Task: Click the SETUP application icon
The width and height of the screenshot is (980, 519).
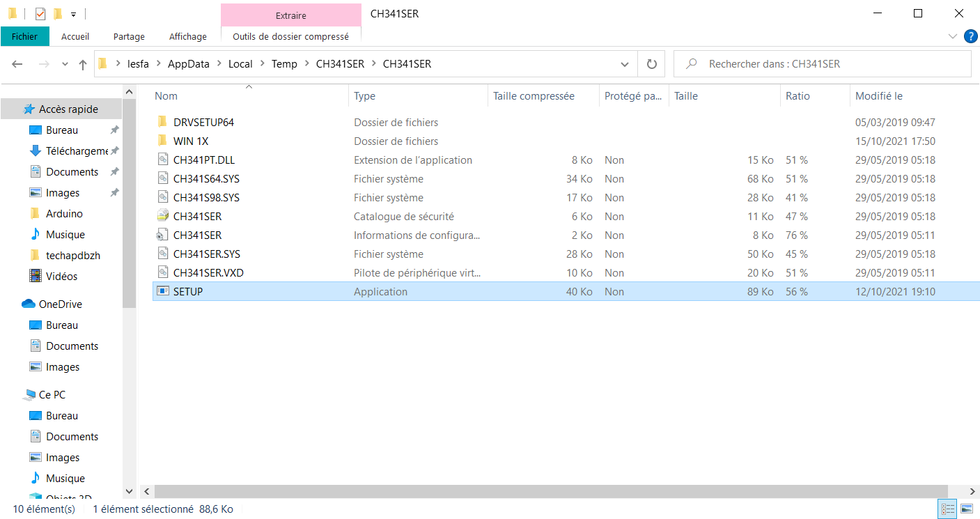Action: coord(163,291)
